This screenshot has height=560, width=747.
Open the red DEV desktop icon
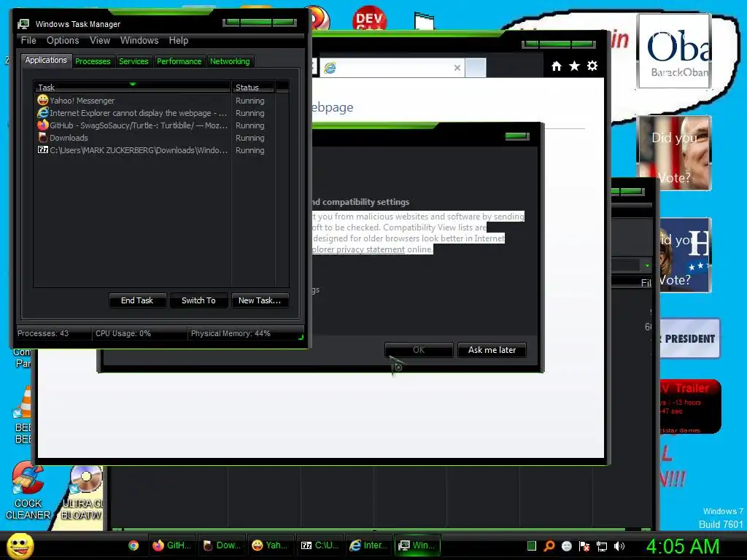point(369,18)
